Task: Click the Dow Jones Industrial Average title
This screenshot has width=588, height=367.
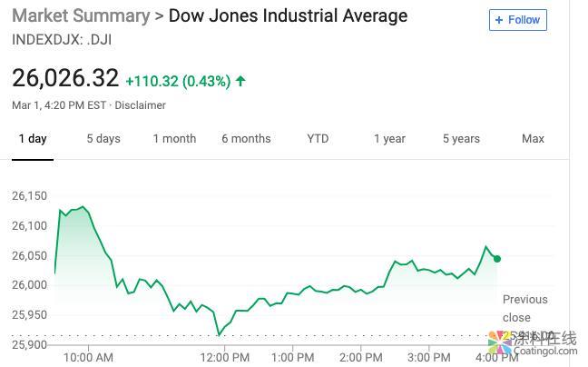Action: coord(288,16)
